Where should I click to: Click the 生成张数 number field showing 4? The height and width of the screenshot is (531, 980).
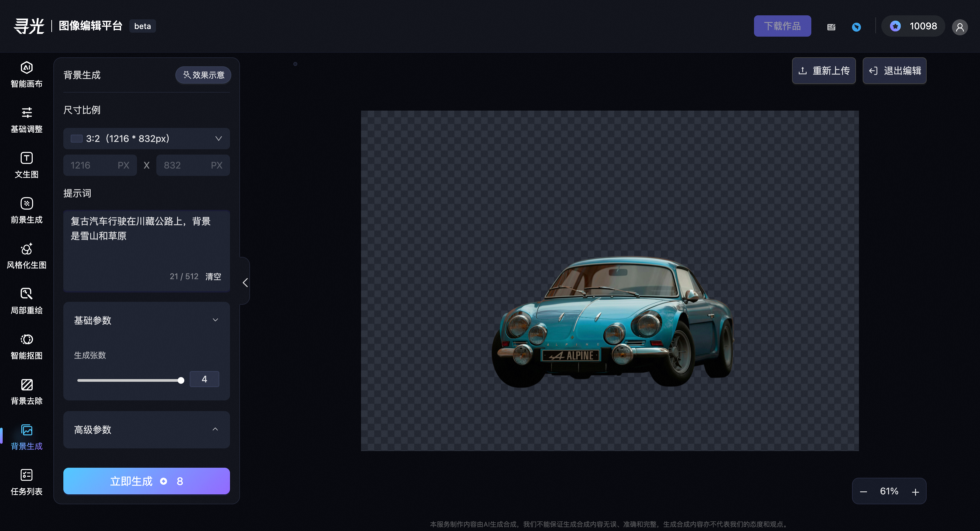(x=204, y=379)
